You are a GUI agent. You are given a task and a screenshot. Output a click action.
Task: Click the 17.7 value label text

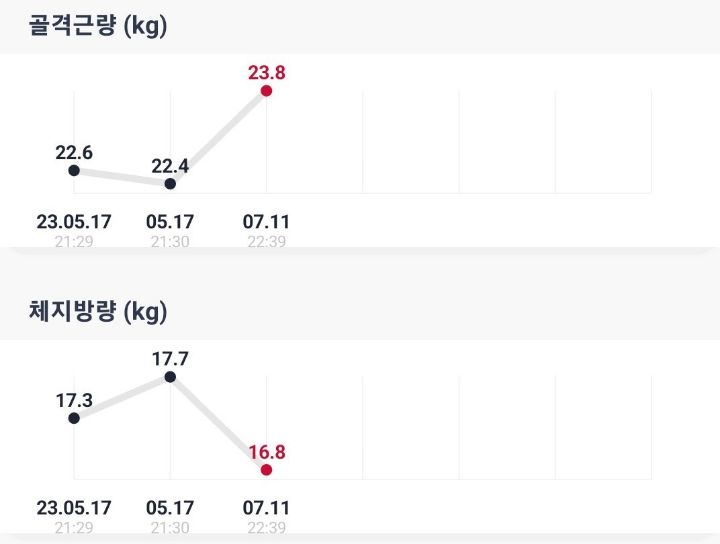coord(170,358)
